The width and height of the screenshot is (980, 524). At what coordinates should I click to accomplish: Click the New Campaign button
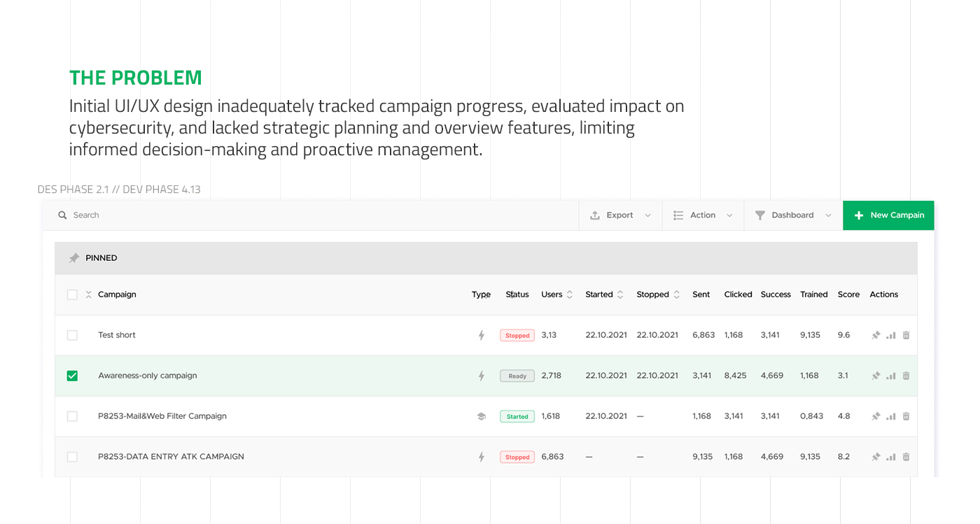pos(888,215)
